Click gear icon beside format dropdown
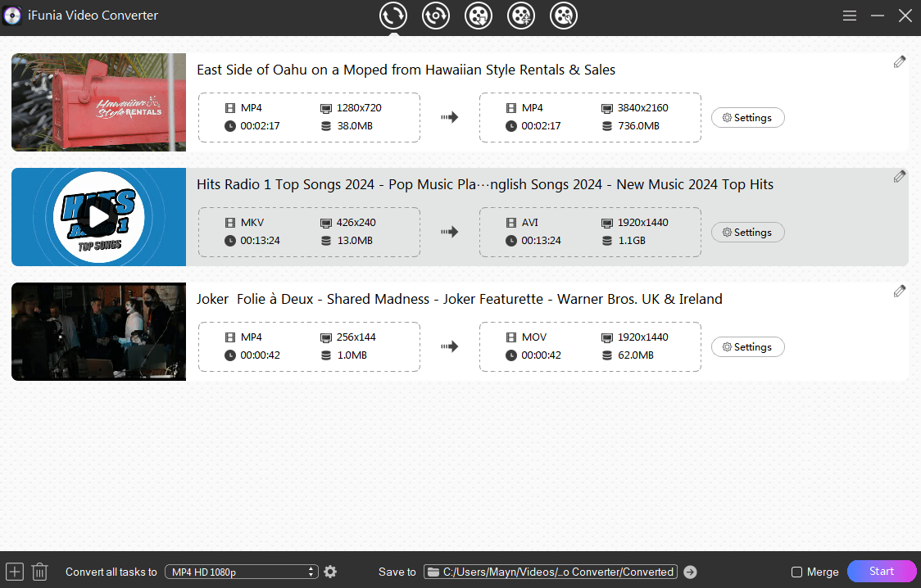Image resolution: width=921 pixels, height=588 pixels. tap(330, 572)
